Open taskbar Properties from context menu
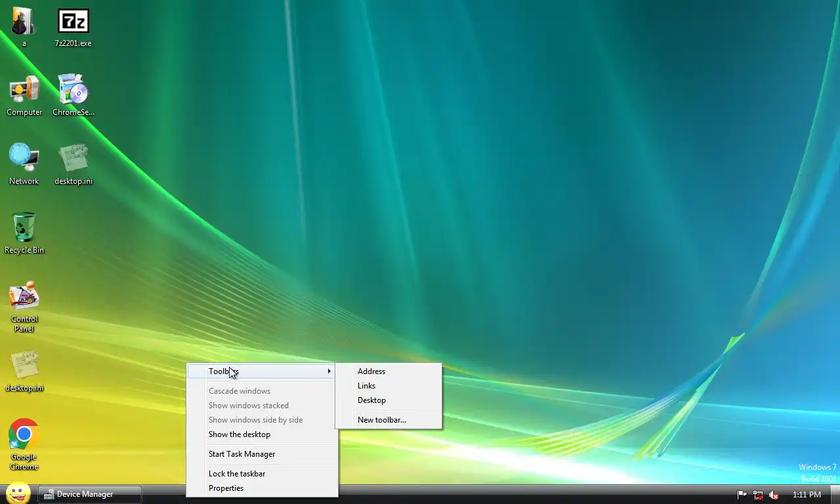The height and width of the screenshot is (504, 840). coord(262,488)
